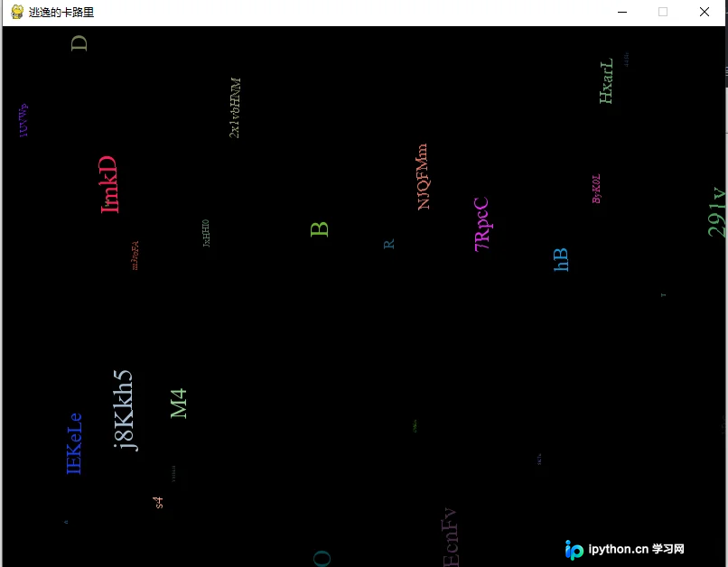This screenshot has width=728, height=567.
Task: Select the rotated text "2x1v0HNM"
Action: 235,107
